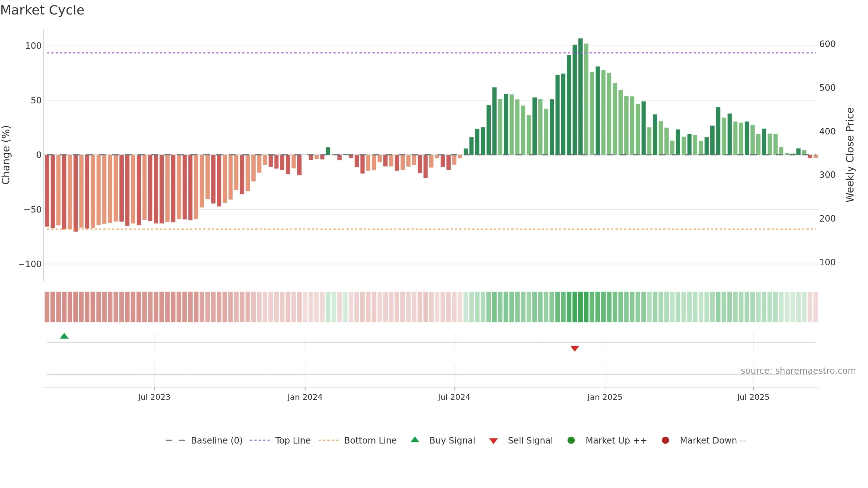
Task: Click the Market Cycle chart title
Action: (x=42, y=10)
